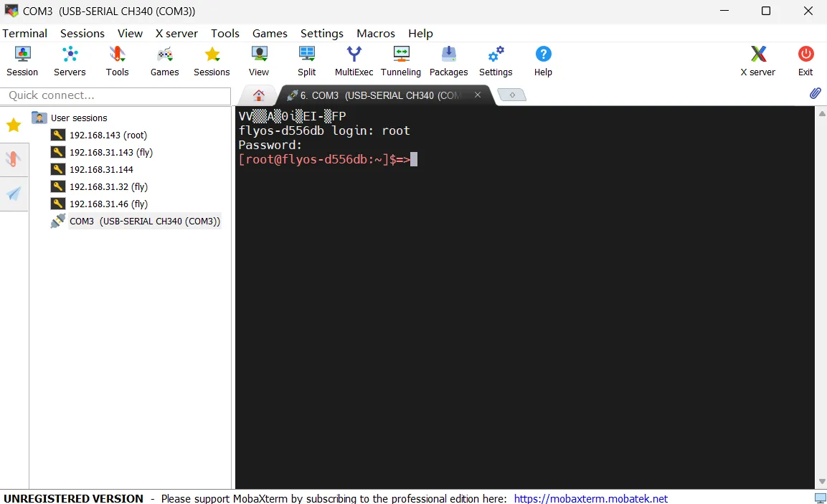Switch to the home tab
This screenshot has height=504, width=827.
pyautogui.click(x=258, y=95)
